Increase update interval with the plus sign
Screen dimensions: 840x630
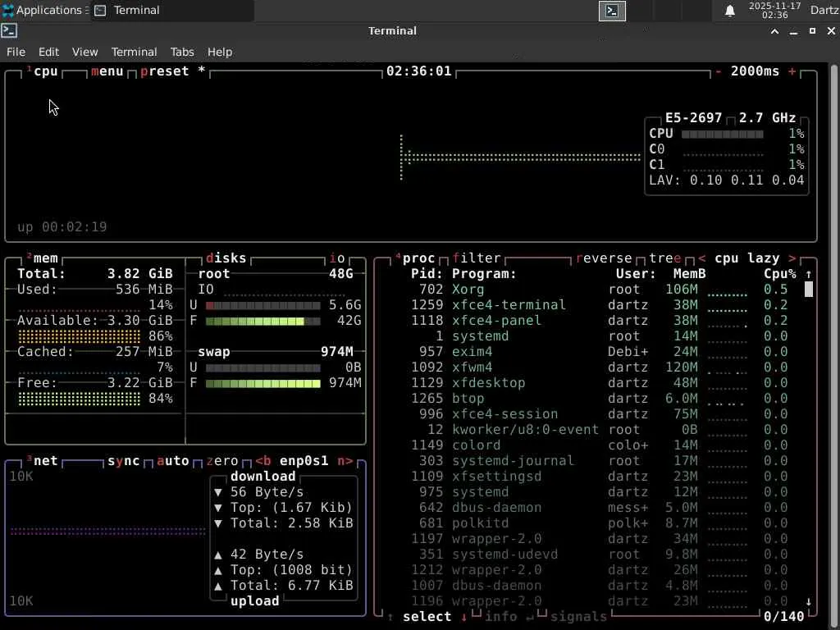[792, 71]
